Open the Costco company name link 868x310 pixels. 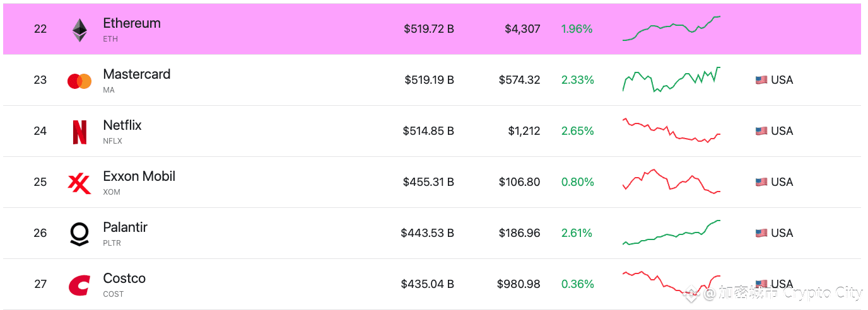click(124, 278)
